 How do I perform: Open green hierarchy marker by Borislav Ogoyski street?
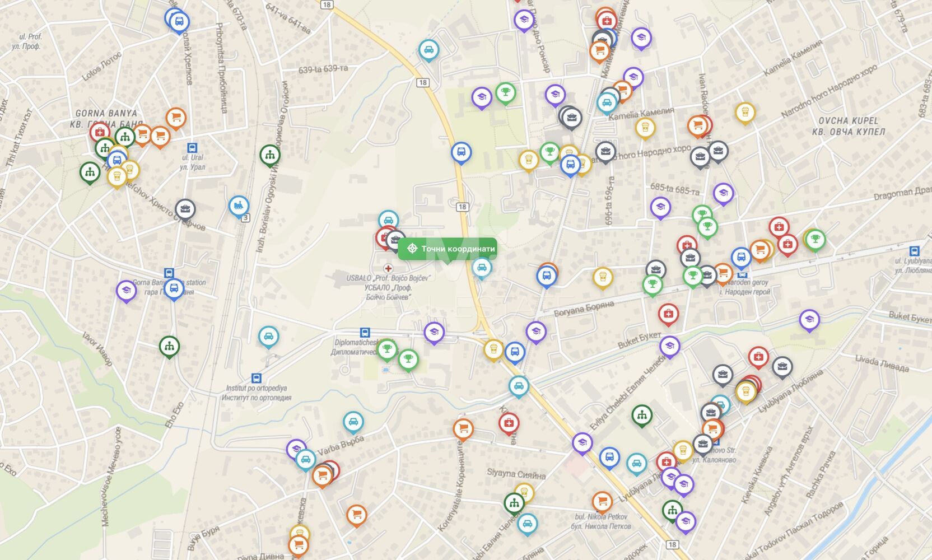click(x=270, y=156)
